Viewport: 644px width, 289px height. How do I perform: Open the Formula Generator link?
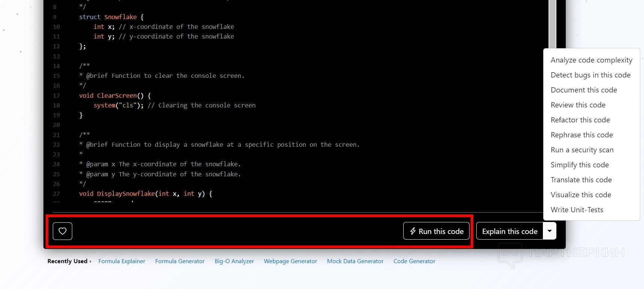(x=180, y=261)
